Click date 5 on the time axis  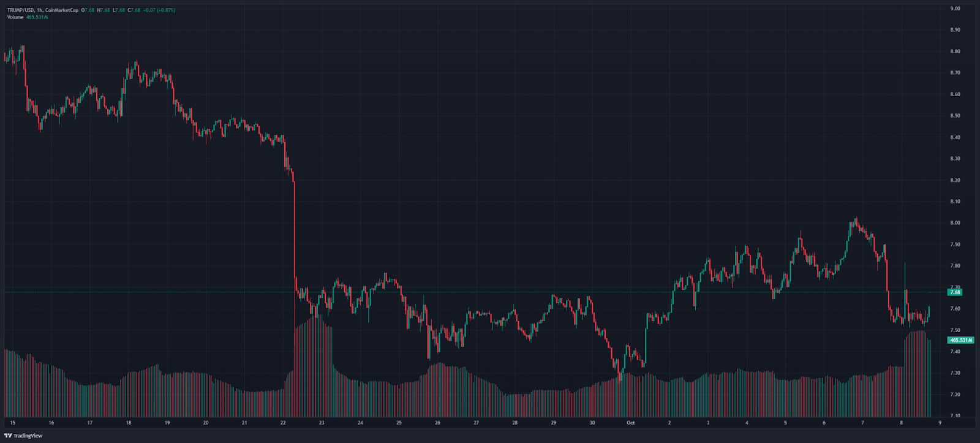point(785,423)
